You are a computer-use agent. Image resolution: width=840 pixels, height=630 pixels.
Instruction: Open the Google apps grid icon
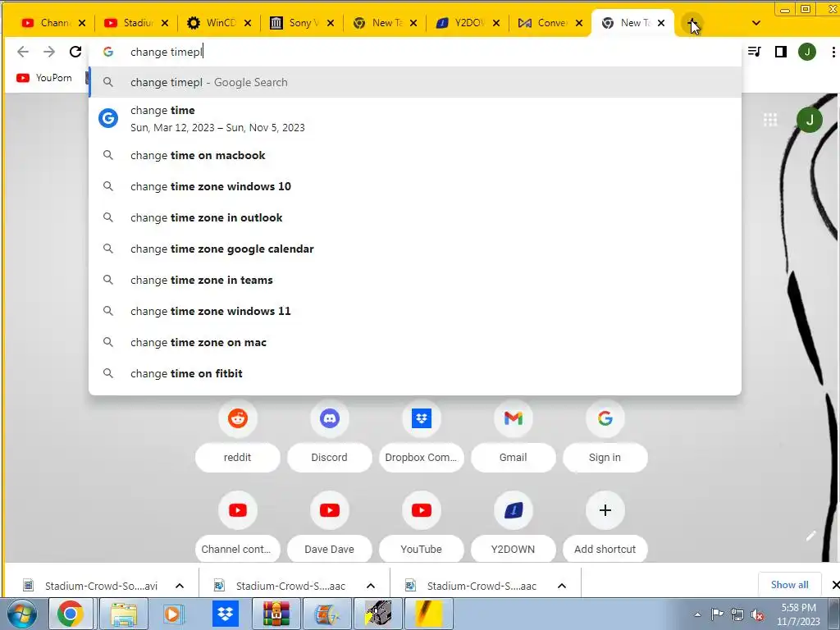click(x=770, y=120)
